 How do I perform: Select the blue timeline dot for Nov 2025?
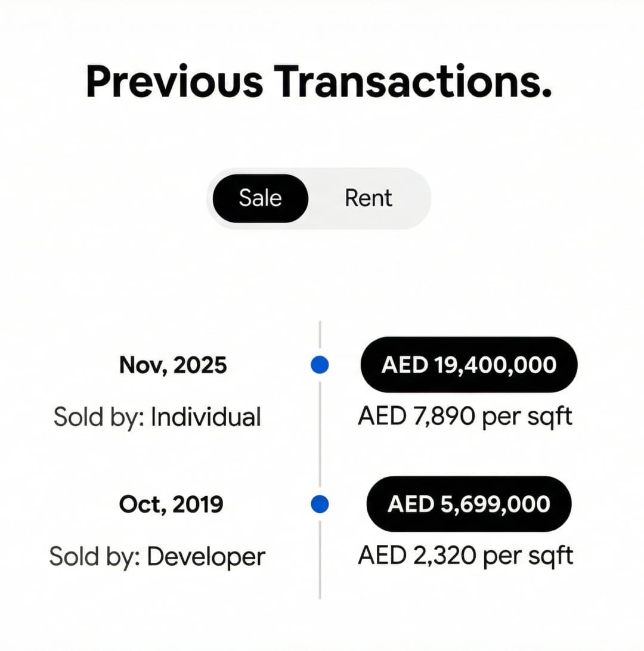pos(320,364)
